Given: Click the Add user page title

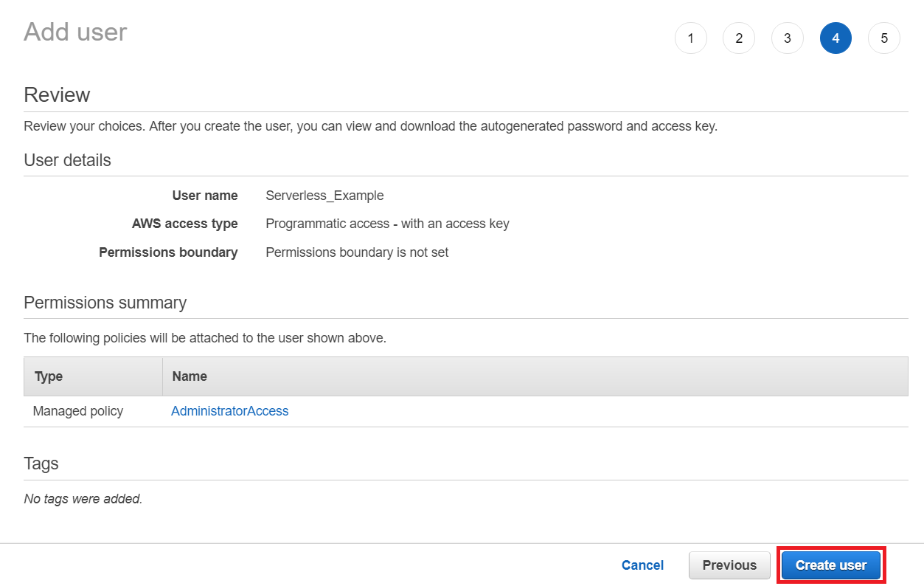Looking at the screenshot, I should [x=75, y=32].
